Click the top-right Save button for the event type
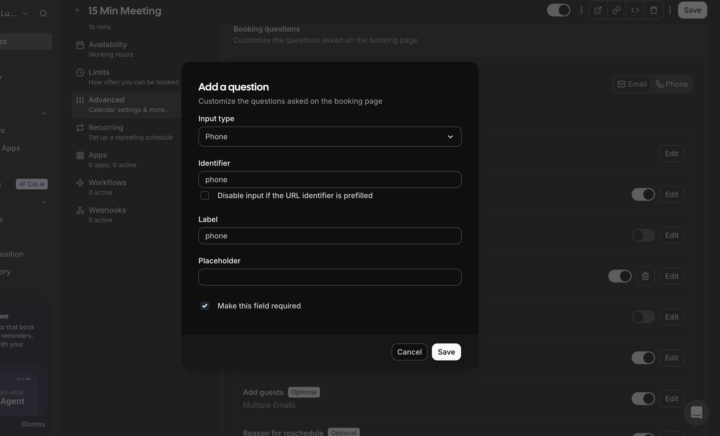The width and height of the screenshot is (720, 436). (x=692, y=10)
